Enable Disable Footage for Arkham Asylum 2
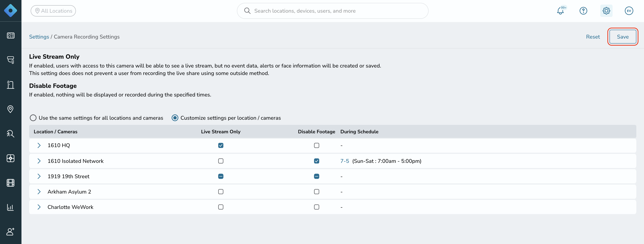The image size is (644, 244). [x=316, y=192]
